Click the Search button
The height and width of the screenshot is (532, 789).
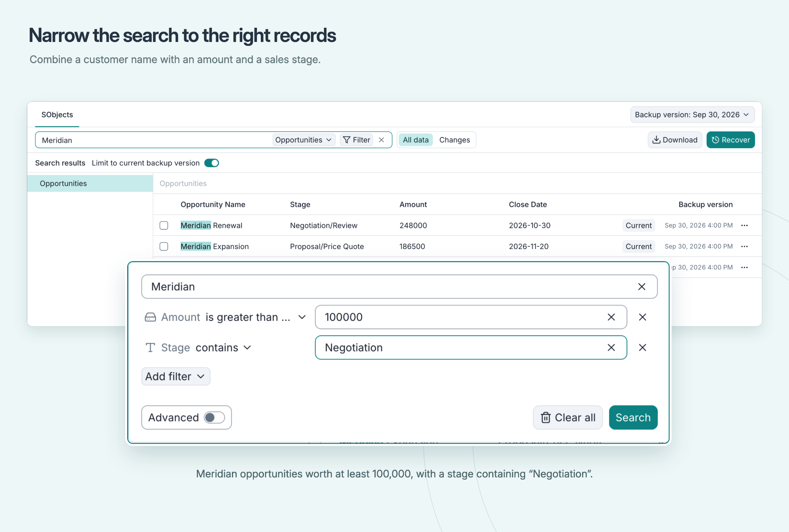click(633, 418)
